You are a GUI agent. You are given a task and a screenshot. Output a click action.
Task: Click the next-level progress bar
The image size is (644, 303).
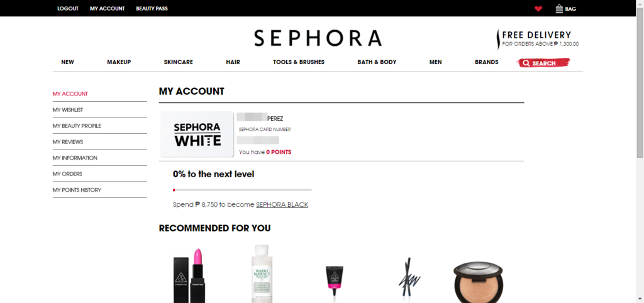242,190
